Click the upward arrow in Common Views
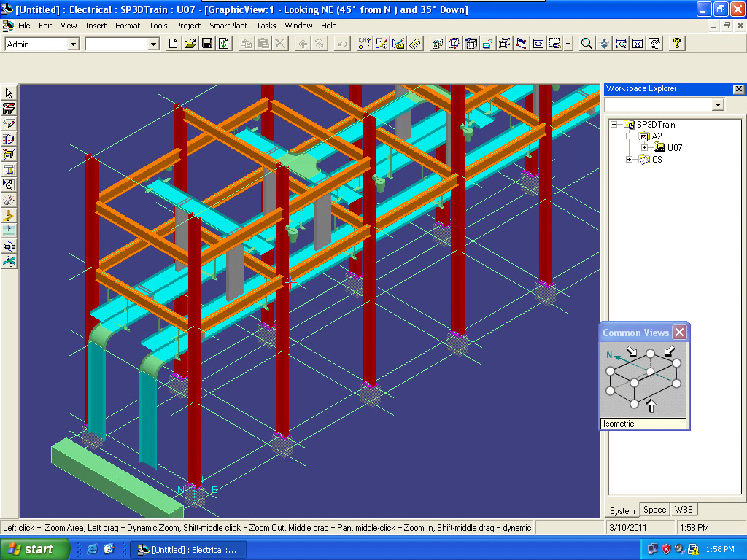Viewport: 747px width, 560px height. (x=651, y=405)
